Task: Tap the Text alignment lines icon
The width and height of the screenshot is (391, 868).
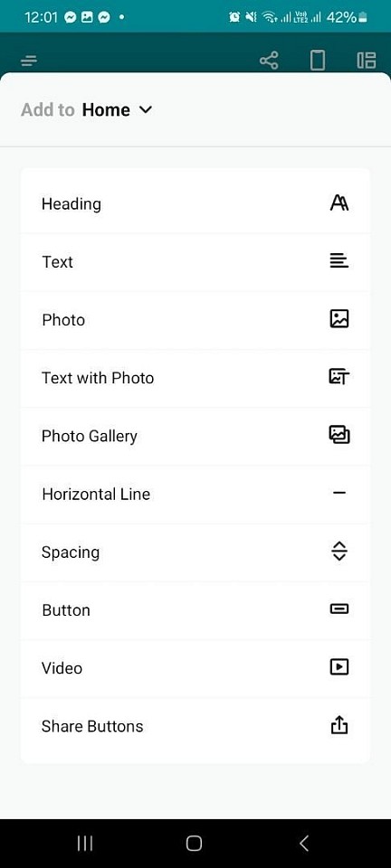Action: coord(339,261)
